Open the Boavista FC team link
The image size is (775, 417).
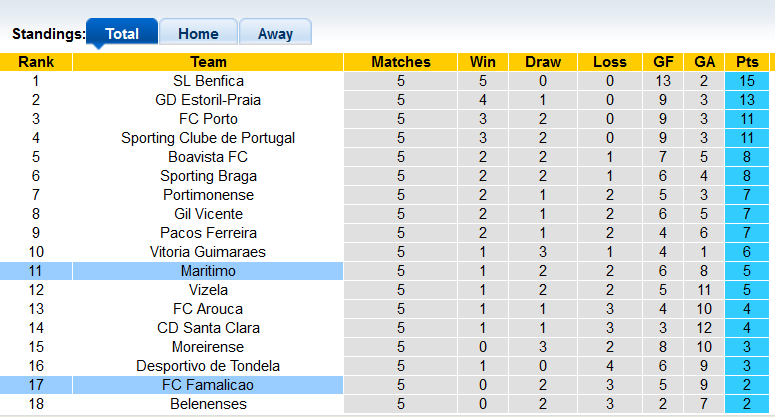[208, 157]
